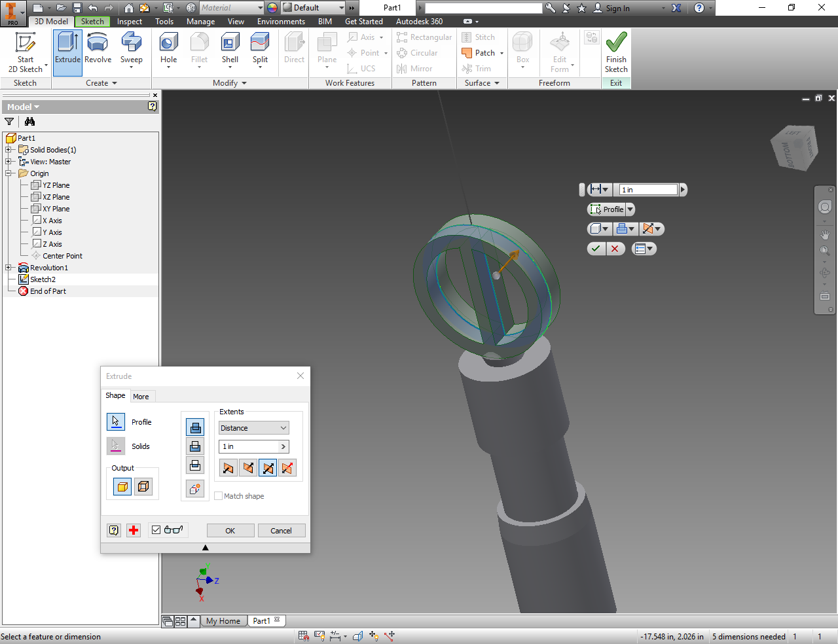
Task: Click the mini-toolbar distance field 1 in
Action: tap(648, 190)
